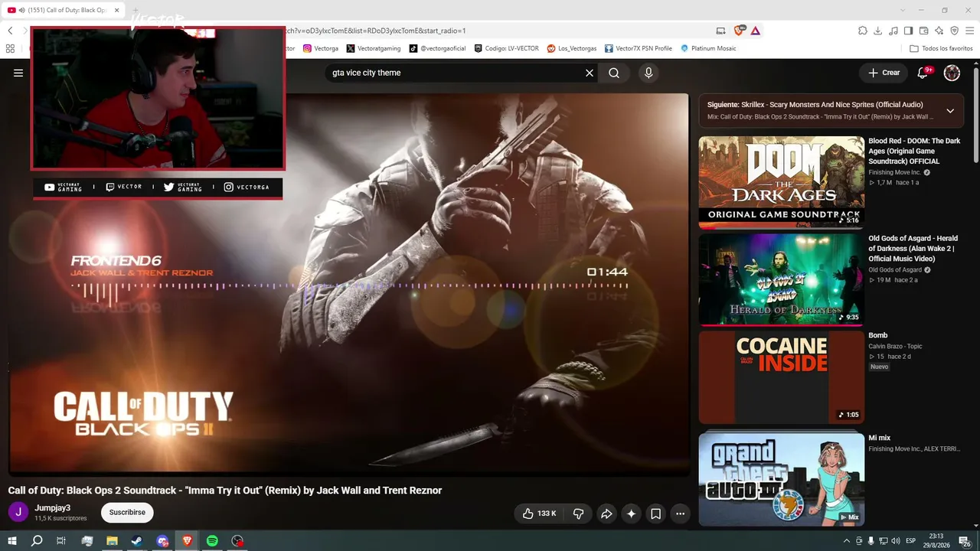This screenshot has height=551, width=980.
Task: Open the Herald of Darkness video thumbnail
Action: 782,279
